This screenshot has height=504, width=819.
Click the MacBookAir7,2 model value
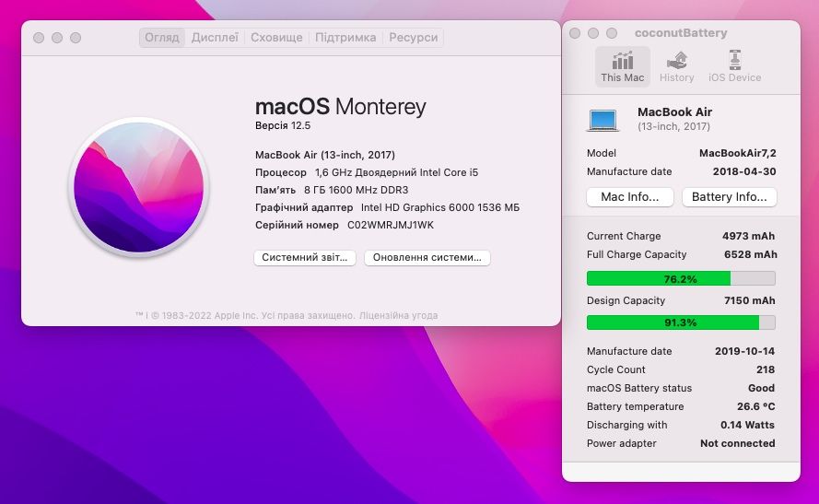pos(738,153)
